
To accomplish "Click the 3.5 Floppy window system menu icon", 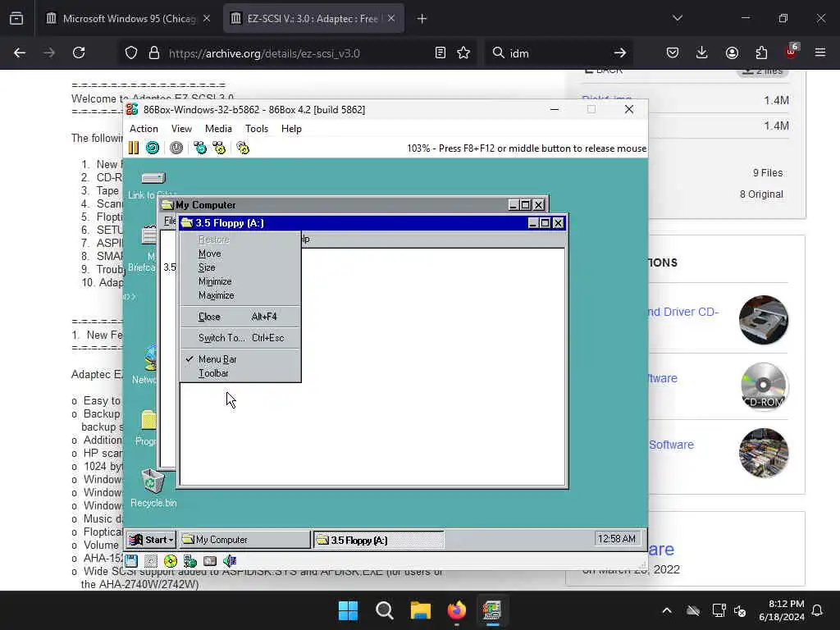I will click(187, 223).
